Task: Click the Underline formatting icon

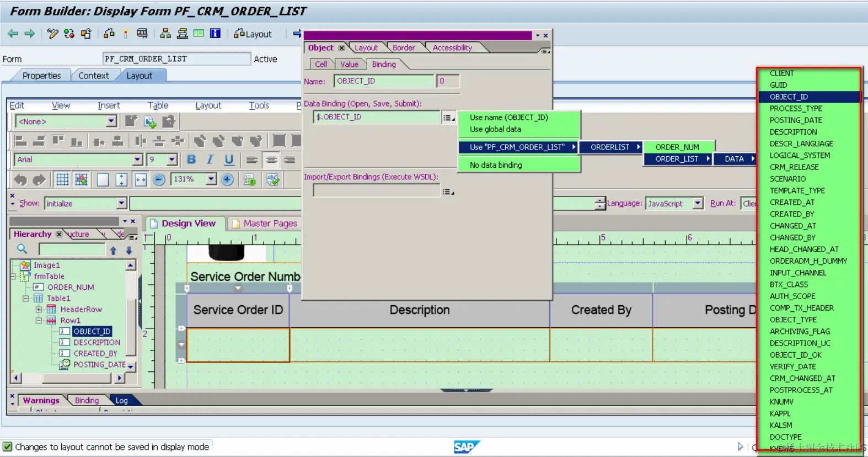Action: (229, 160)
